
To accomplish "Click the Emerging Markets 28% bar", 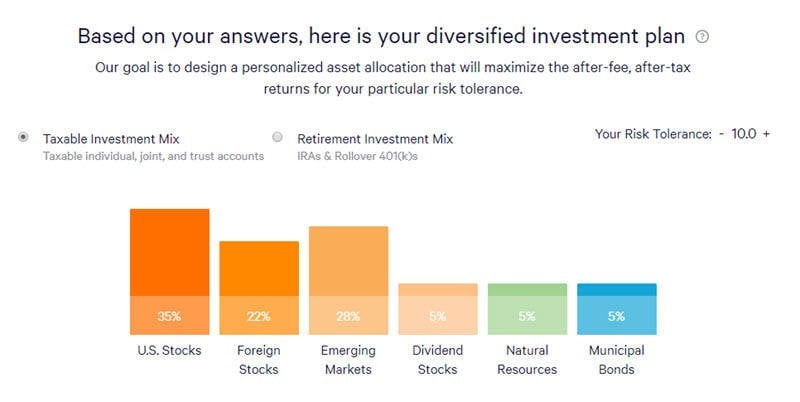I will pos(348,280).
